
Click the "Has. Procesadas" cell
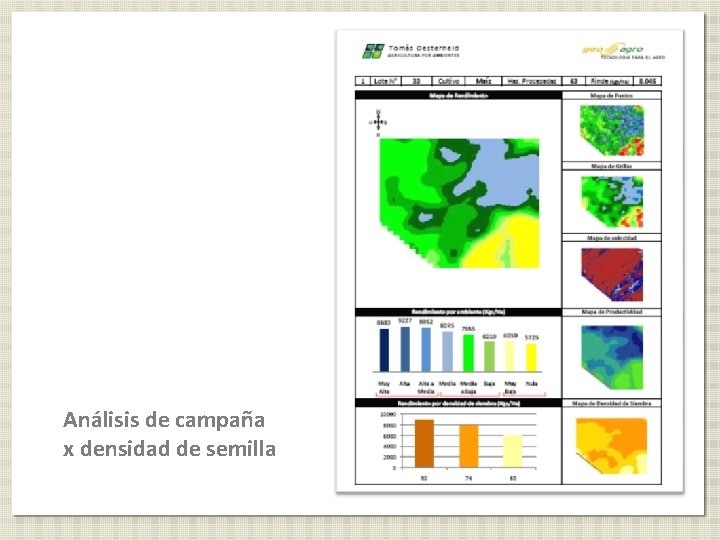coord(532,81)
